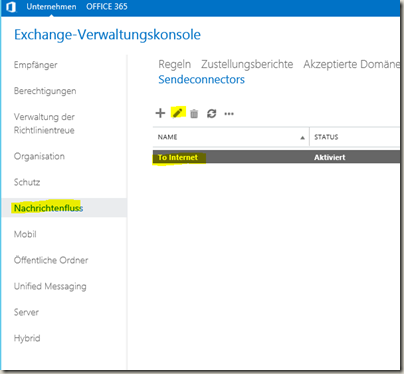Edit the connector with the pencil icon
Viewport: 404px width, 374px height.
[x=178, y=113]
